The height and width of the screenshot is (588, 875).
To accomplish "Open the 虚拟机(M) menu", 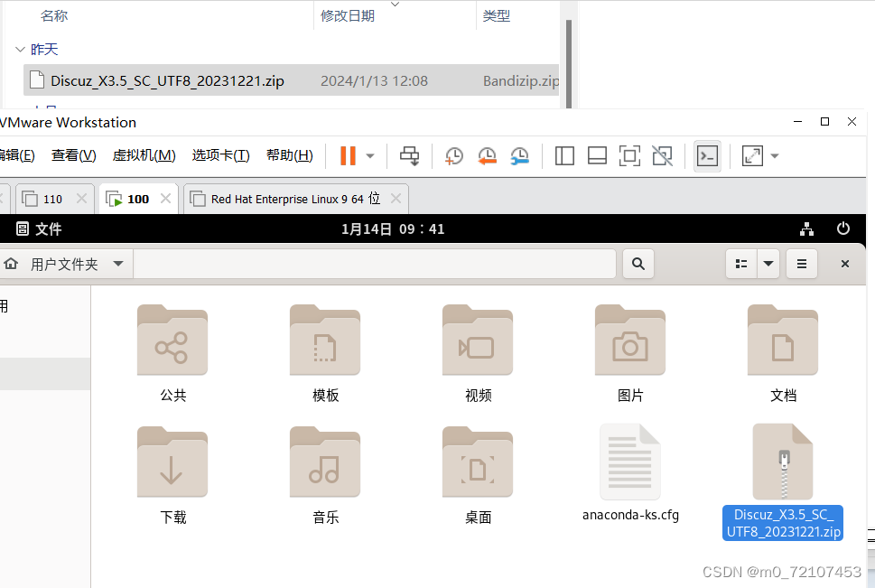I will click(144, 155).
